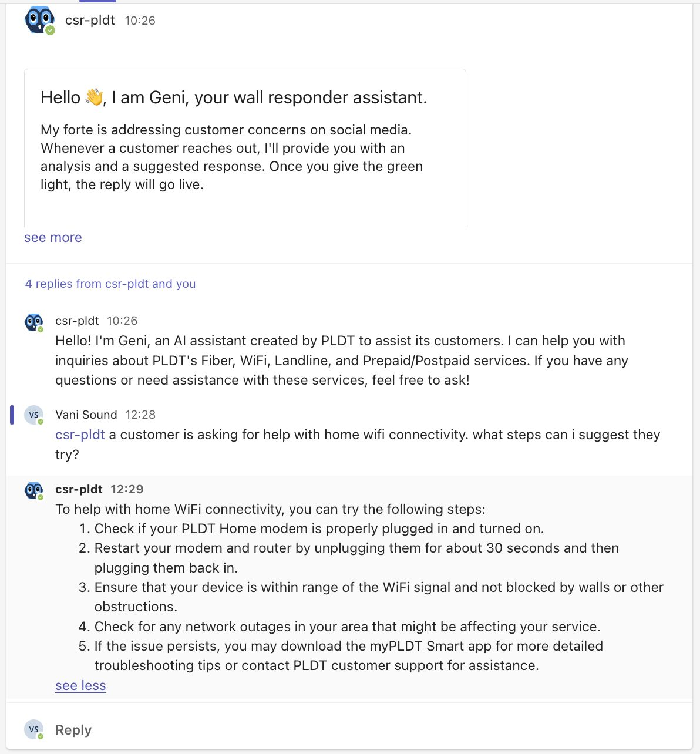Click the bold csr-pldt name at 12:29

(x=79, y=489)
